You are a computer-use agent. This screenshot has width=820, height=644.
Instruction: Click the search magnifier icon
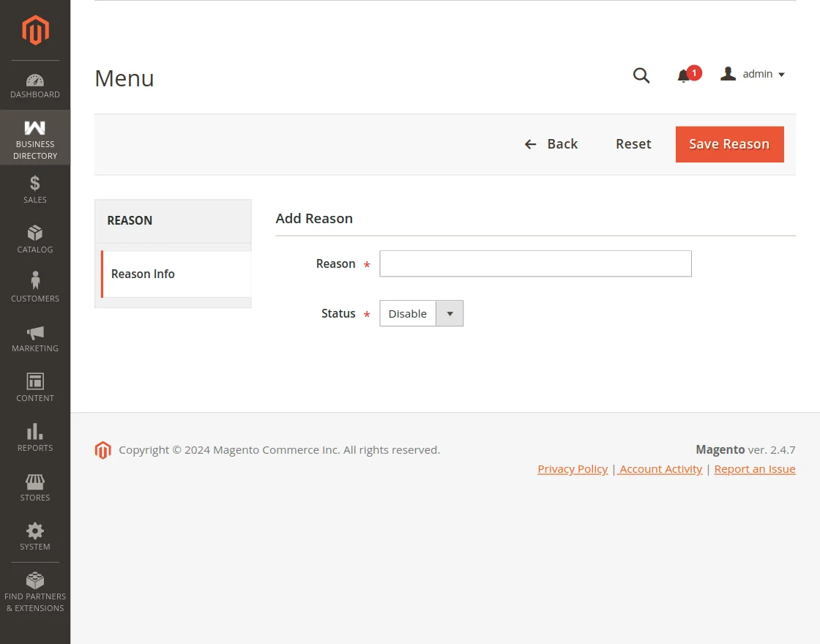[x=641, y=75]
